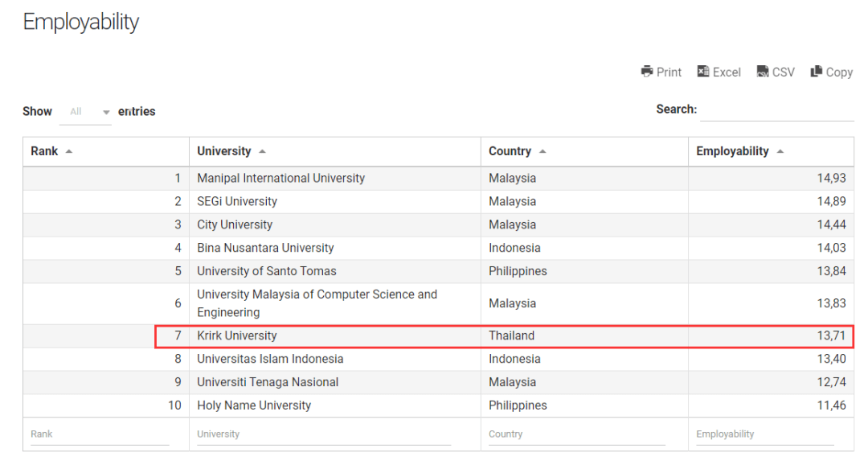Click the CSV file icon
Viewport: 868px width, 465px height.
point(763,72)
